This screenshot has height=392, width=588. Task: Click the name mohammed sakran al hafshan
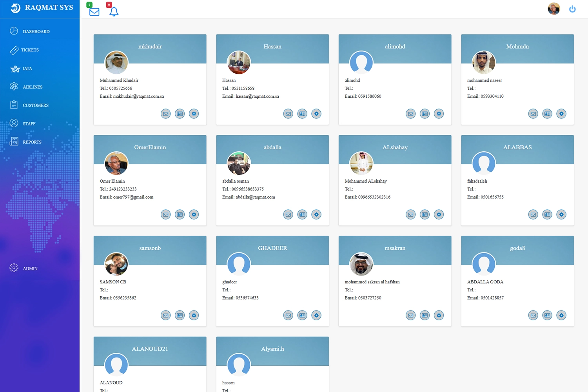(x=372, y=282)
